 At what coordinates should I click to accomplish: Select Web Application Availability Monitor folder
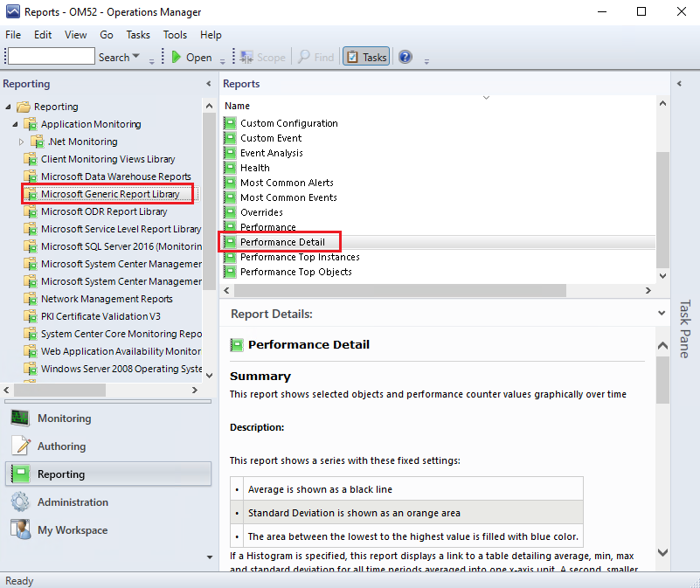[x=121, y=351]
